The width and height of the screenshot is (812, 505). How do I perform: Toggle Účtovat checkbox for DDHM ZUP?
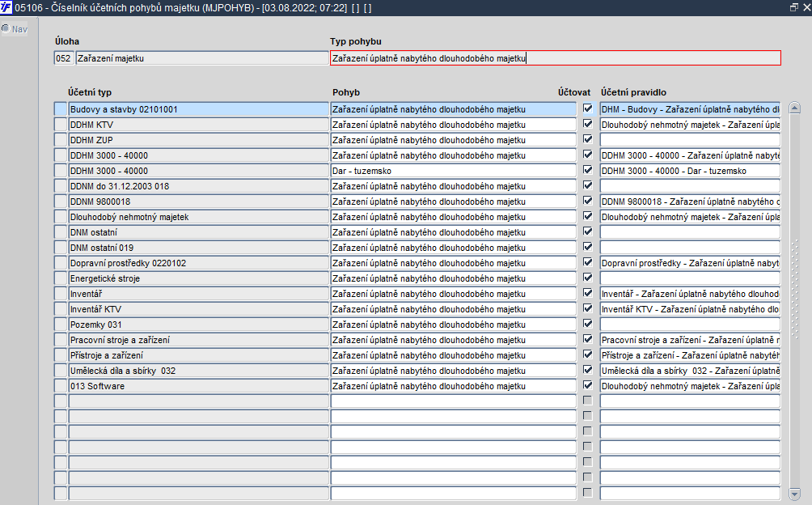(587, 139)
